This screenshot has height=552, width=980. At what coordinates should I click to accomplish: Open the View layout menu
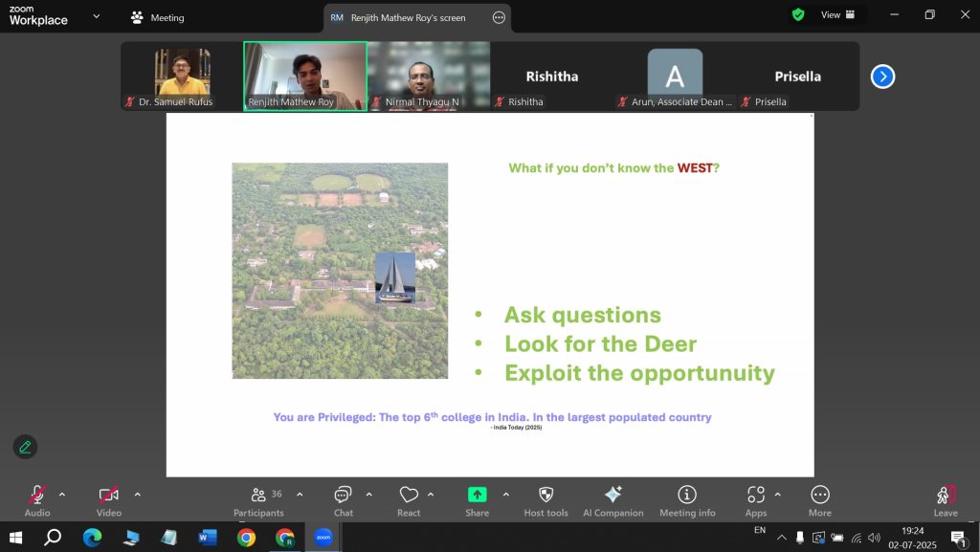point(831,15)
